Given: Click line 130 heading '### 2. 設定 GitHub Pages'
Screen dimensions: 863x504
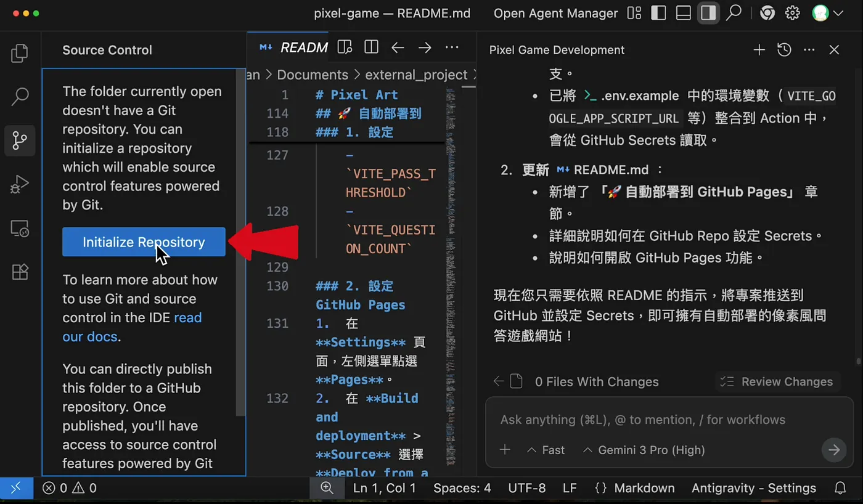Looking at the screenshot, I should pyautogui.click(x=361, y=295).
